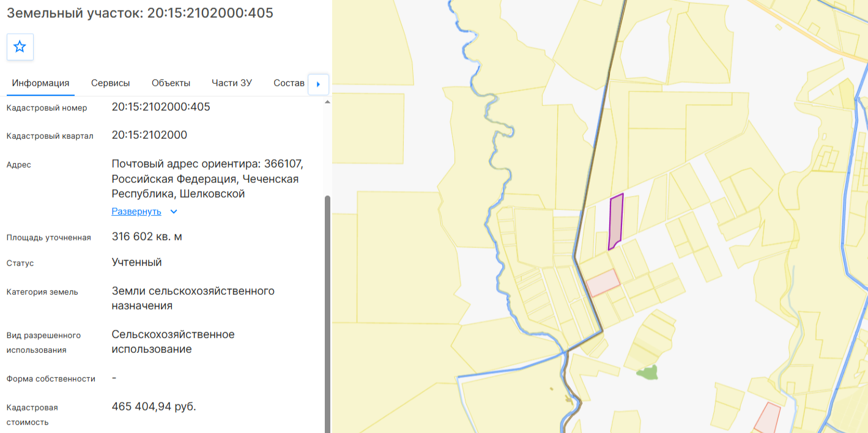The width and height of the screenshot is (868, 433).
Task: Expand address using chevron beside Развернуть
Action: [x=174, y=212]
